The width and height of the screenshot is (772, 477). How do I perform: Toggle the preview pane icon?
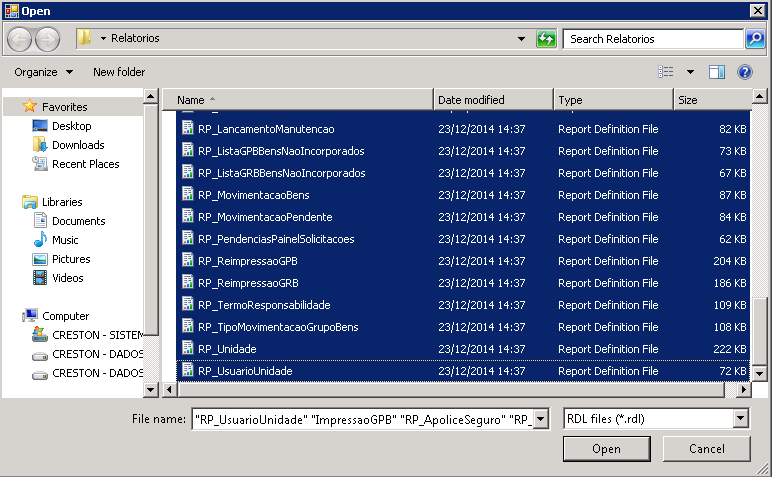point(717,72)
